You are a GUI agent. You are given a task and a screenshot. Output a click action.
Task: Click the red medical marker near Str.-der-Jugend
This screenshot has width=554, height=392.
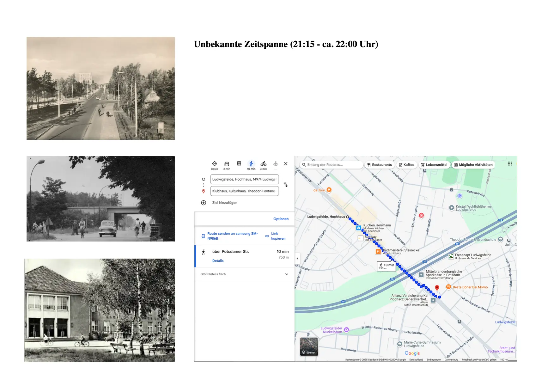pos(421,215)
